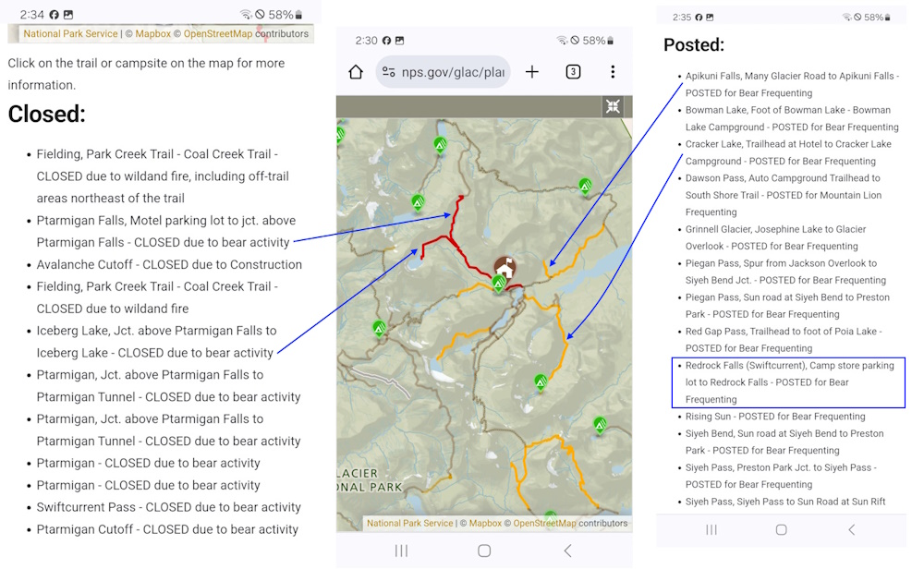This screenshot has height=569, width=924.
Task: Collapse the fullscreen map with the arrows icon
Action: coord(613,106)
